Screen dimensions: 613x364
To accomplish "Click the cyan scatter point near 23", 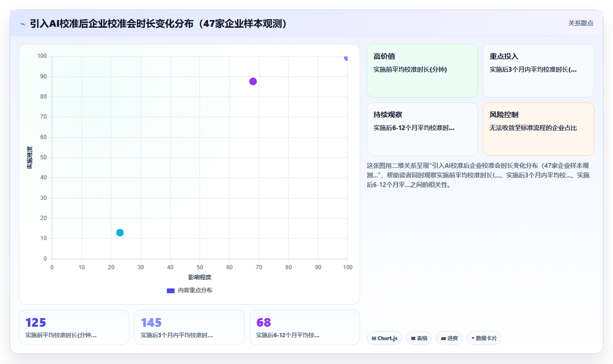I will point(120,232).
